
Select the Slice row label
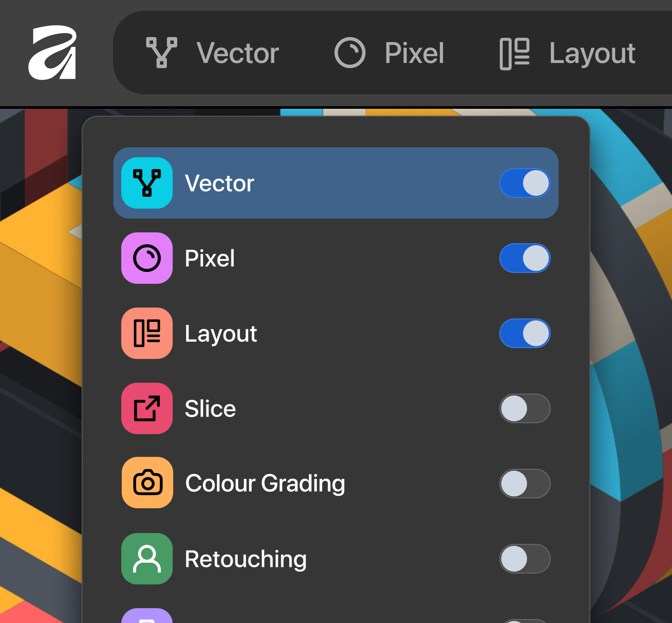[x=210, y=409]
